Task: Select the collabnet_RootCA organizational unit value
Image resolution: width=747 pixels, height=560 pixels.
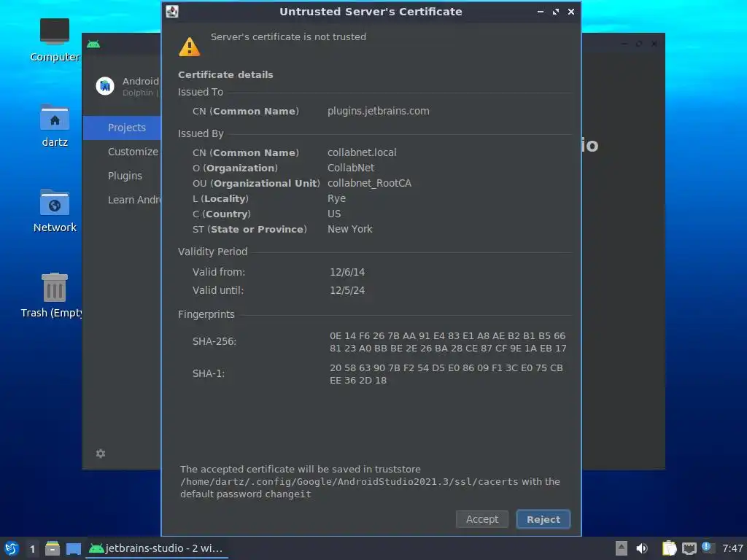Action: (x=369, y=183)
